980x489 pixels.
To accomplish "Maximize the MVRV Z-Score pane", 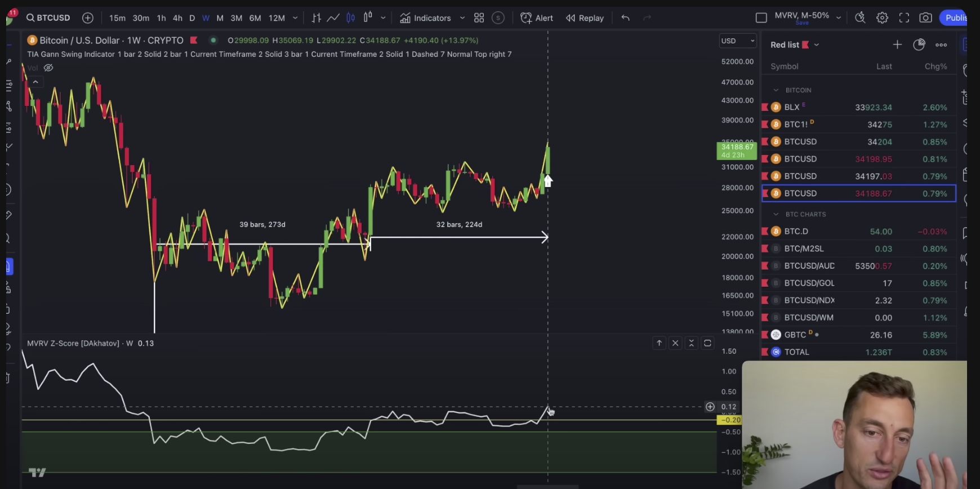I will pyautogui.click(x=708, y=343).
